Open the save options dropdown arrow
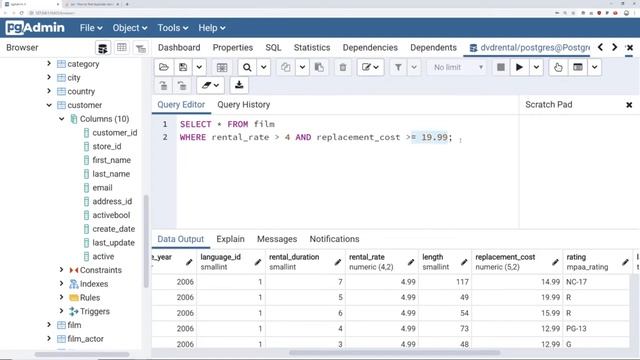The width and height of the screenshot is (640, 360). coord(199,67)
